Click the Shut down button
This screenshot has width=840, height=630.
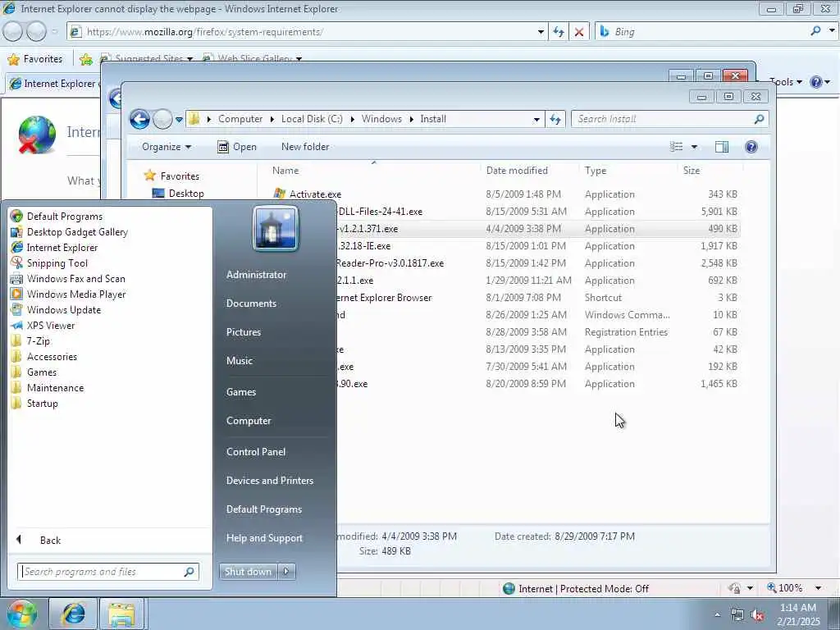pyautogui.click(x=248, y=572)
